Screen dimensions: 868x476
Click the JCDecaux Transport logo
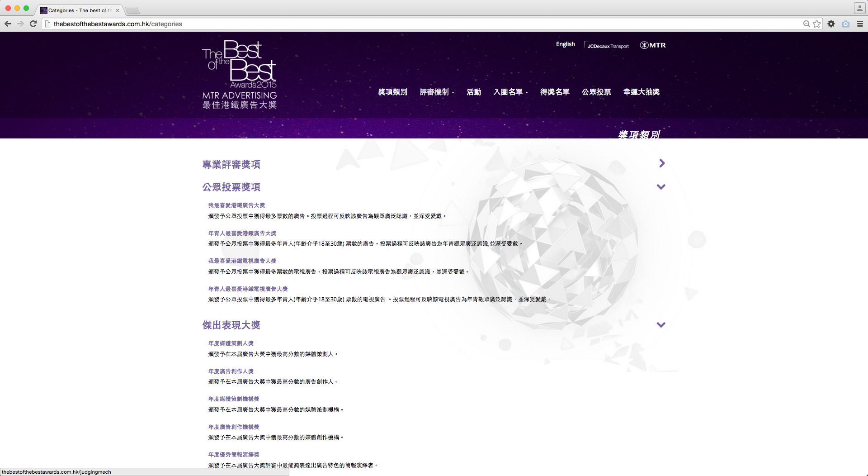607,45
